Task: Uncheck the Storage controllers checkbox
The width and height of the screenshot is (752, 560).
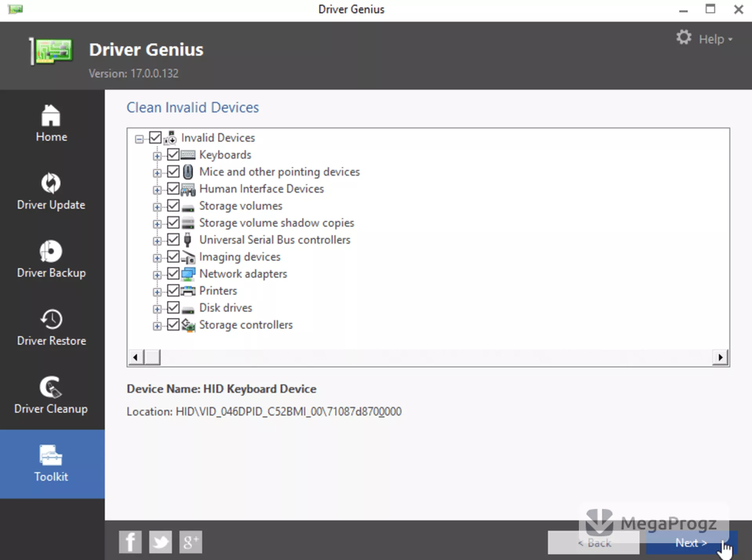Action: pyautogui.click(x=173, y=324)
